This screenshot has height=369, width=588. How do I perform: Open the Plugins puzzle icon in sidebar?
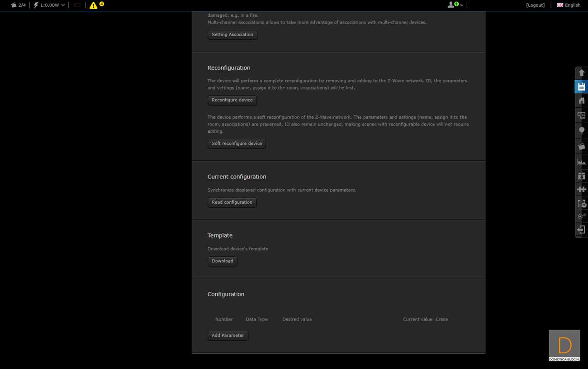pos(582,189)
